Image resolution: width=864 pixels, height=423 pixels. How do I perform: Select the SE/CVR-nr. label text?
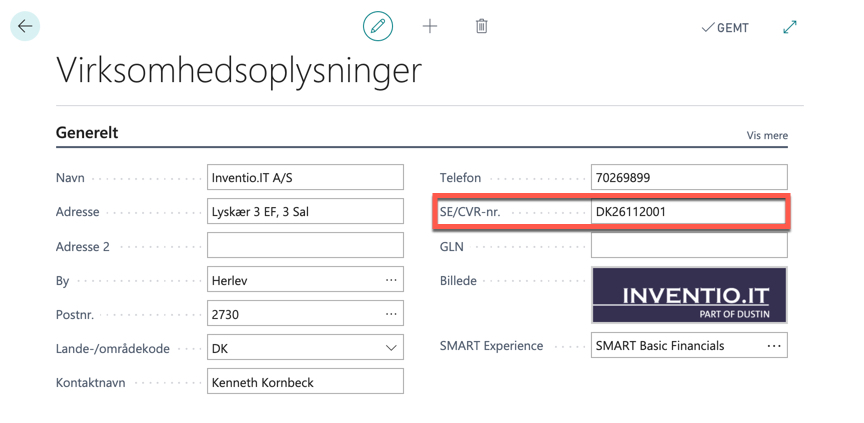pos(470,212)
